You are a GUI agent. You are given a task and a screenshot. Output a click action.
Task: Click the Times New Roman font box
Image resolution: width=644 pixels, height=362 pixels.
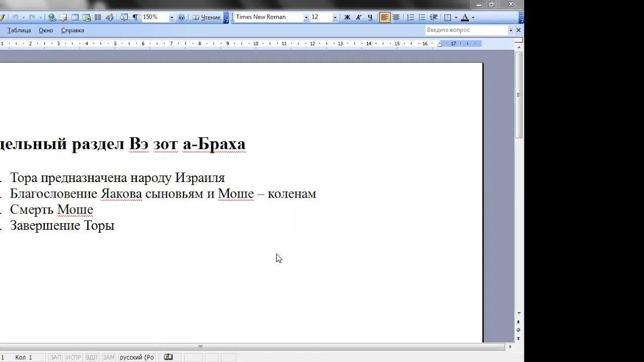(269, 17)
